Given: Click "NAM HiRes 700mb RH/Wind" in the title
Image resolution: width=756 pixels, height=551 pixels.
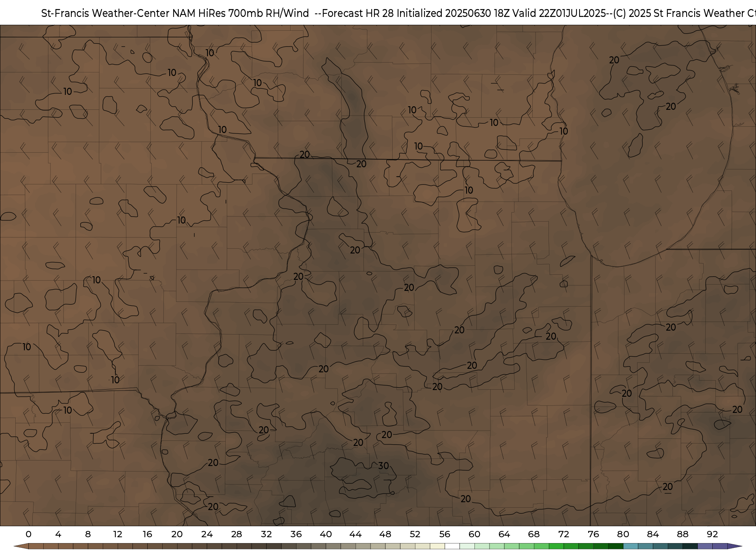Looking at the screenshot, I should (x=241, y=13).
